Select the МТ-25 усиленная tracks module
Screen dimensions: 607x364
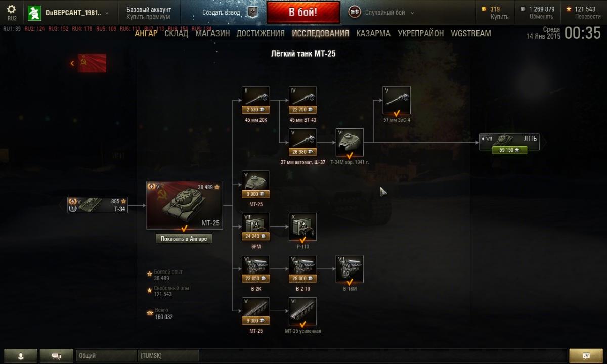click(302, 311)
